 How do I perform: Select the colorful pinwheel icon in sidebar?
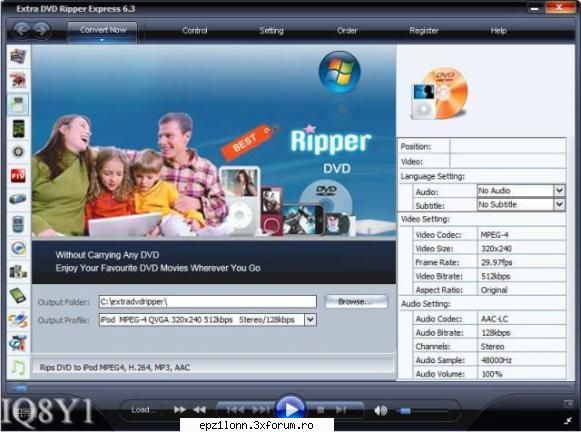[x=18, y=320]
